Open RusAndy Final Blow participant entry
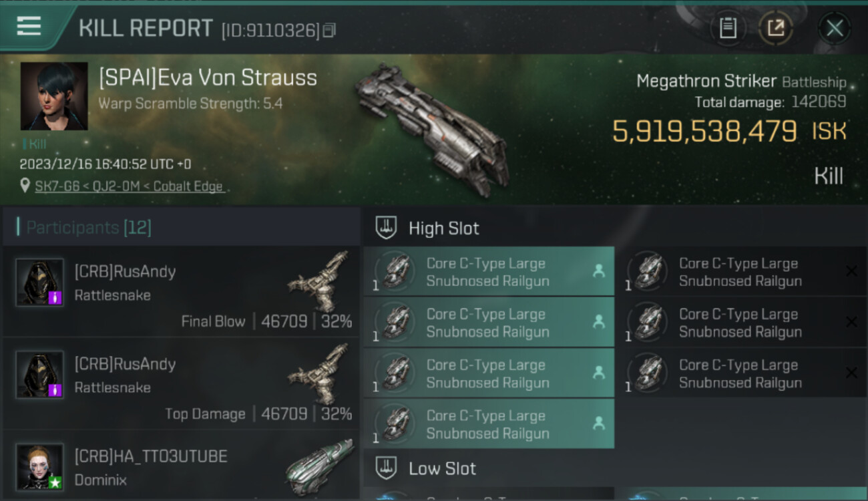The width and height of the screenshot is (868, 501). (x=180, y=292)
